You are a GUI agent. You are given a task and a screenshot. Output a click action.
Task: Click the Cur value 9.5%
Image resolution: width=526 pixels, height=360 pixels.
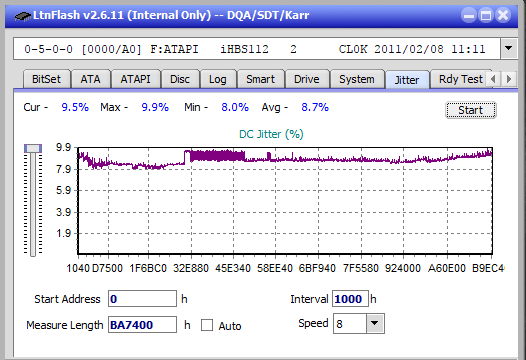(x=75, y=107)
